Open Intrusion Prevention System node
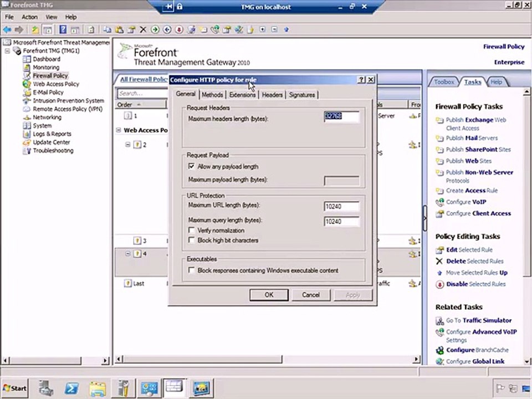Screen dimensions: 532x399 [x=68, y=100]
